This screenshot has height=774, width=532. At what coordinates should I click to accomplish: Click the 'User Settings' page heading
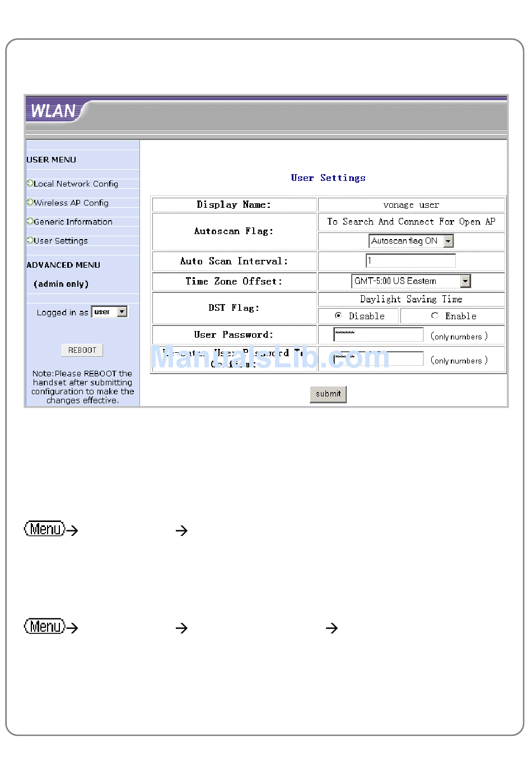point(328,178)
